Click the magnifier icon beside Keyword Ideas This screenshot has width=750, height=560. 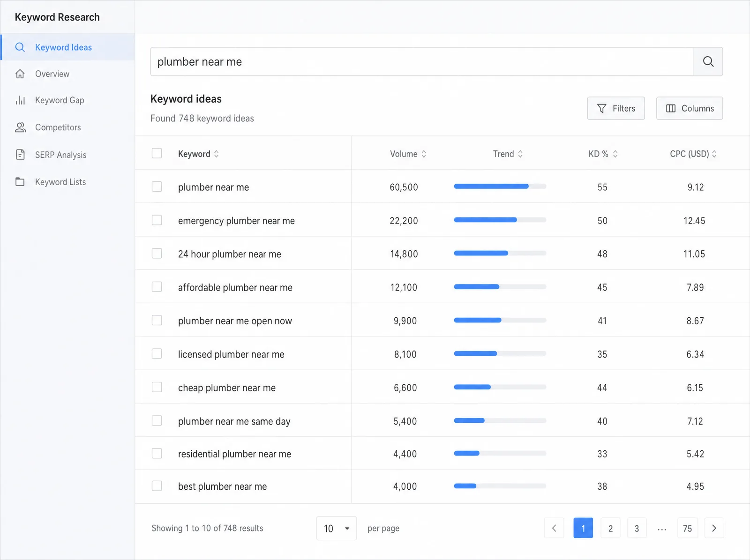pos(20,47)
